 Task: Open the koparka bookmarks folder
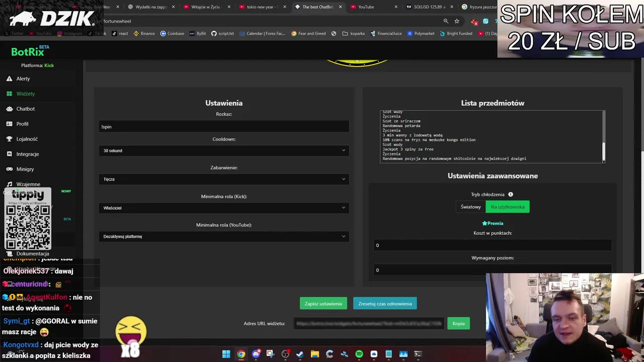[x=353, y=33]
